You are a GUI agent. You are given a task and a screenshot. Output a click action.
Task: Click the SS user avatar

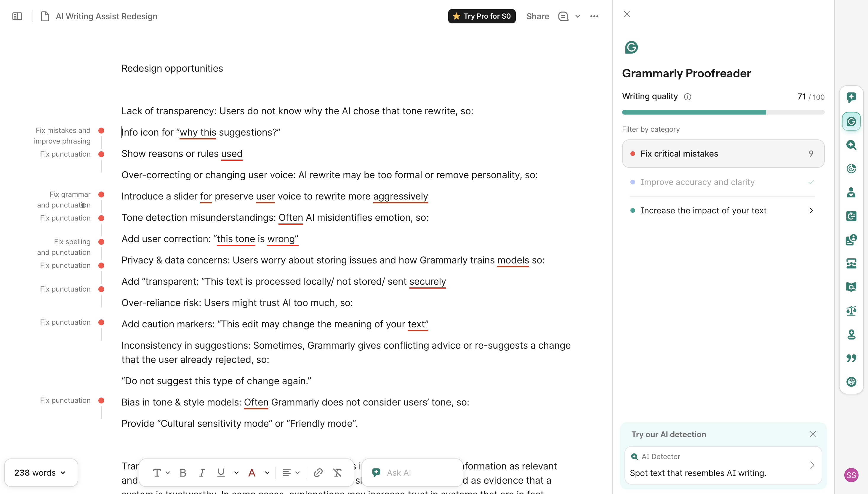(851, 475)
